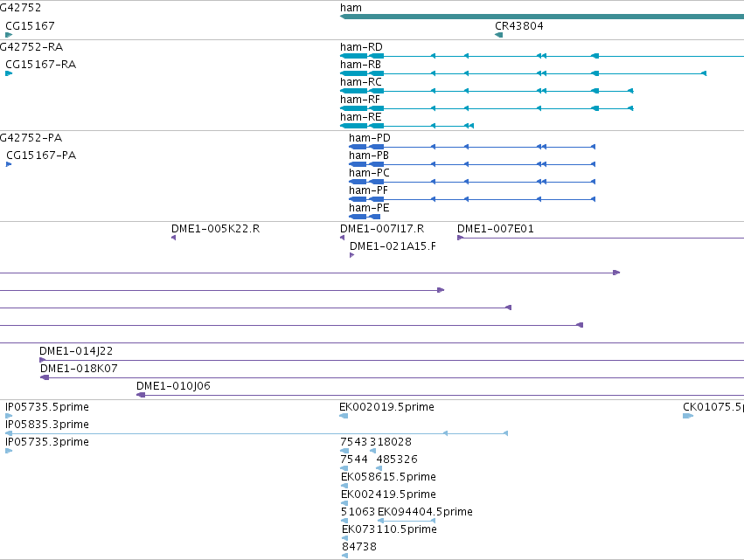Click the CK01075 arrow glyph
The width and height of the screenshot is (744, 560).
688,416
